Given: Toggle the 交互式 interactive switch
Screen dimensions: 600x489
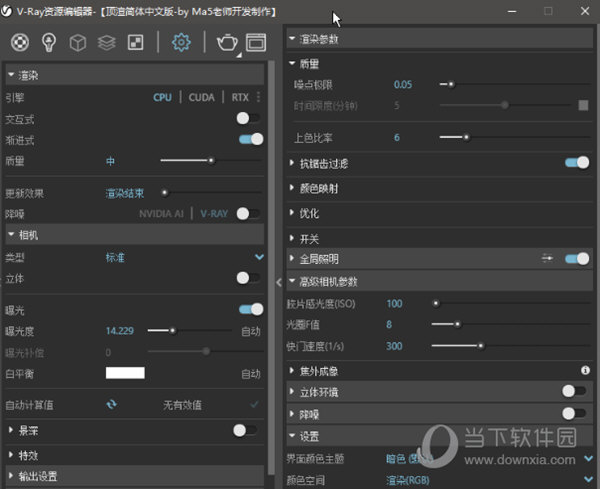Looking at the screenshot, I should (249, 118).
